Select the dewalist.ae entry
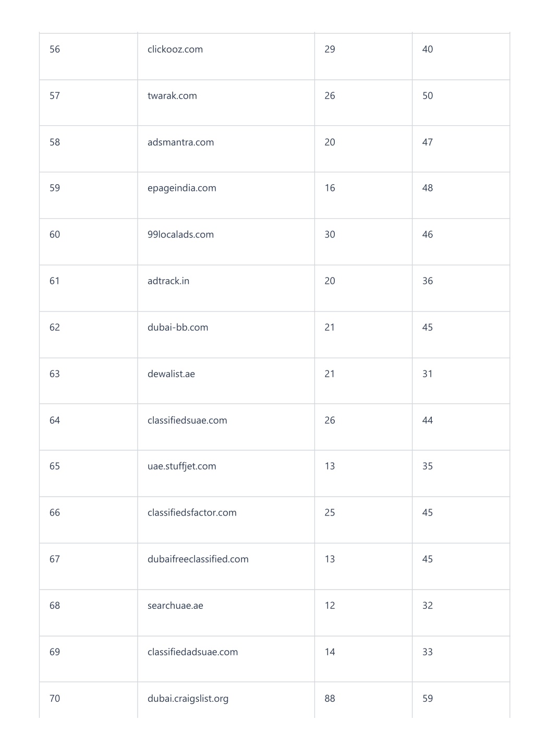Screen dimensions: 534x756 (171, 374)
